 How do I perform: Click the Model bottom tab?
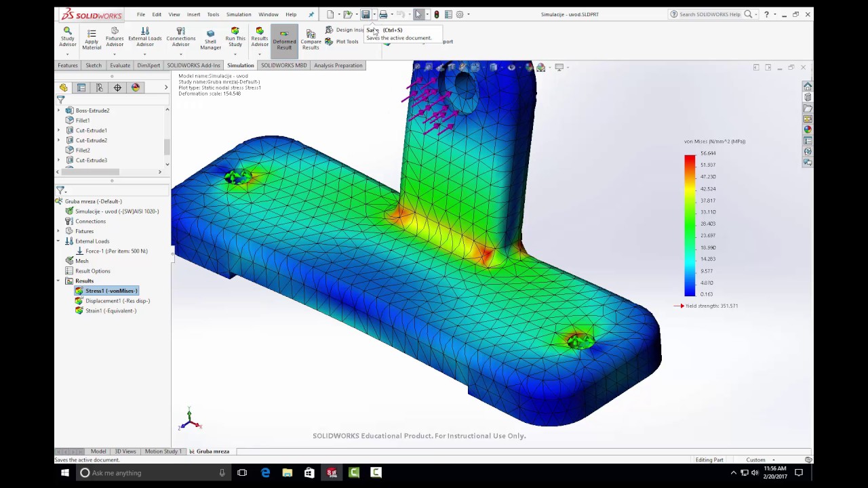pyautogui.click(x=98, y=451)
